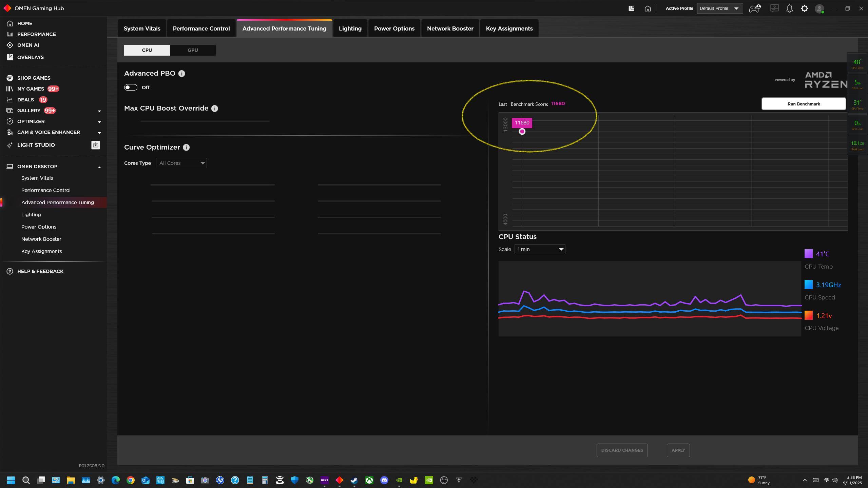Screen dimensions: 868x488
Task: Switch to the Performance Control tab
Action: pos(201,28)
